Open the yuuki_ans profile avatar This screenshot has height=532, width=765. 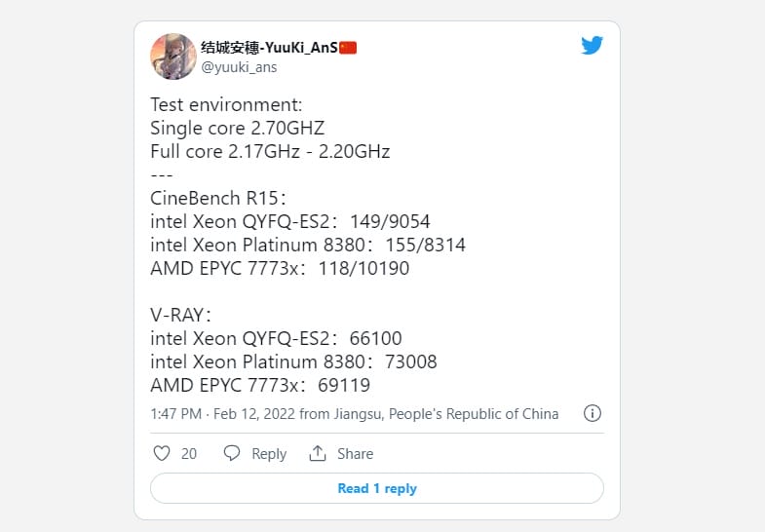pos(173,57)
